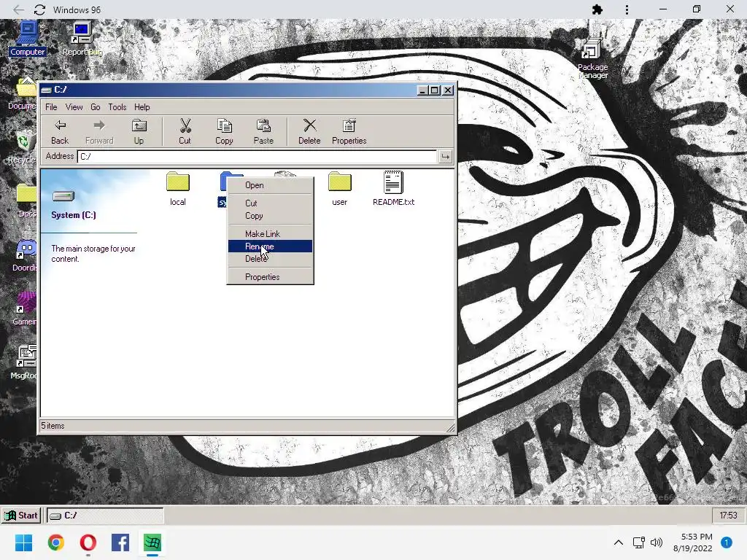Open the File menu

tap(51, 107)
